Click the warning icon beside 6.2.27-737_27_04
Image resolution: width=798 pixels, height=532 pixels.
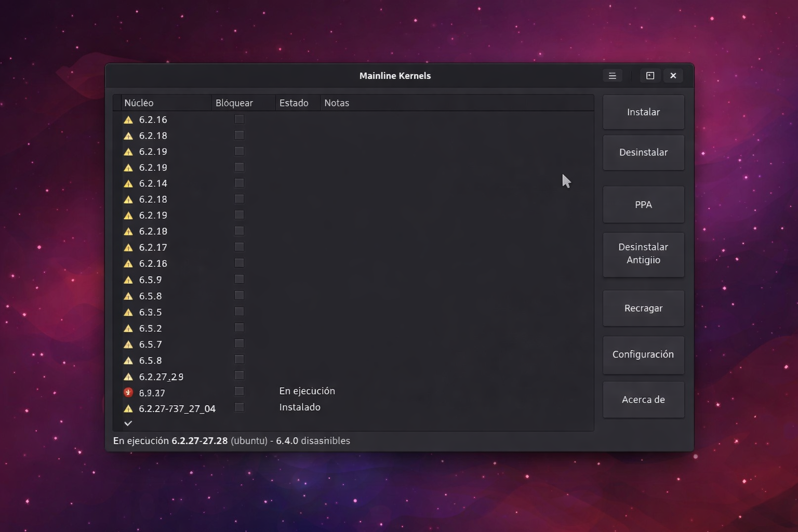click(x=128, y=408)
